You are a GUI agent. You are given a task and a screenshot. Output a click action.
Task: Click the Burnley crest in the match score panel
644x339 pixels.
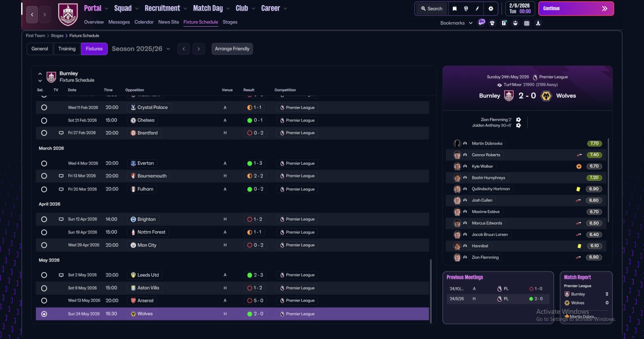click(509, 96)
